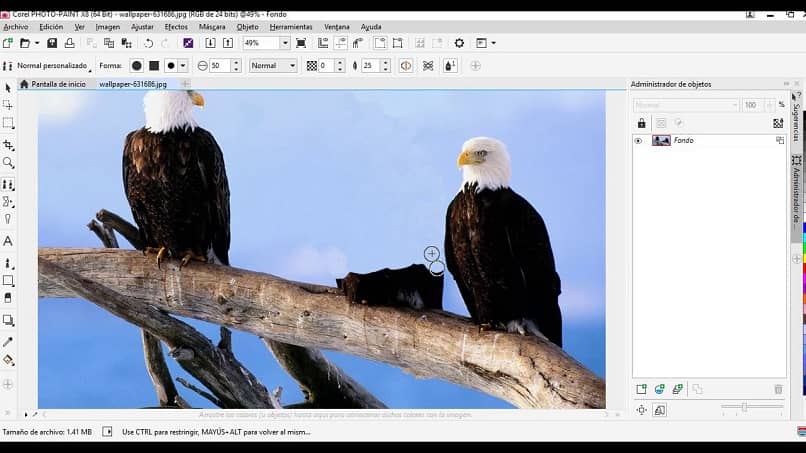Switch to the Pantalla de inicio tab
The image size is (806, 453).
[x=57, y=84]
